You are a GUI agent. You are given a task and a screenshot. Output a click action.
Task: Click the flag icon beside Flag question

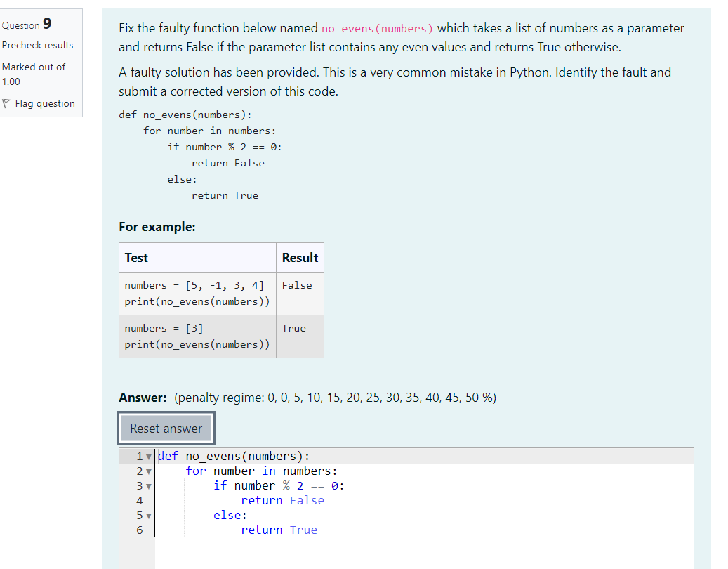point(6,103)
